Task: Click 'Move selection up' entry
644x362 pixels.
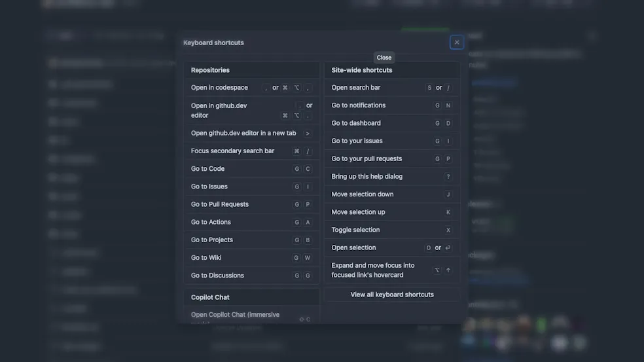Action: click(392, 212)
